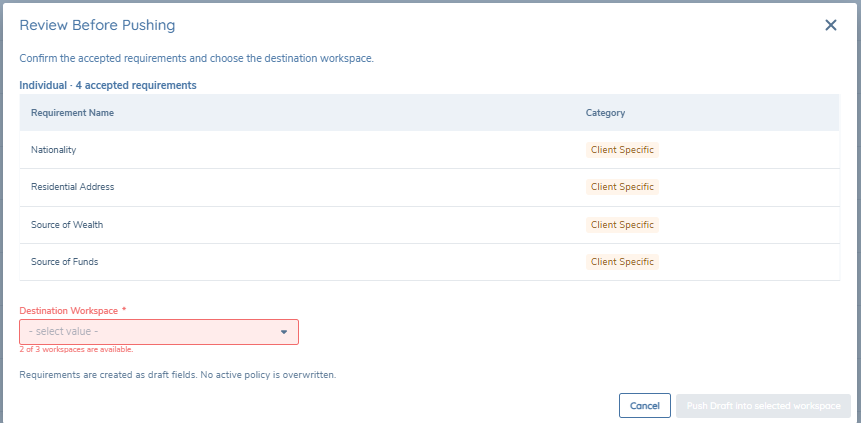This screenshot has height=423, width=861.
Task: Click the '- select value -' placeholder text
Action: pyautogui.click(x=64, y=332)
